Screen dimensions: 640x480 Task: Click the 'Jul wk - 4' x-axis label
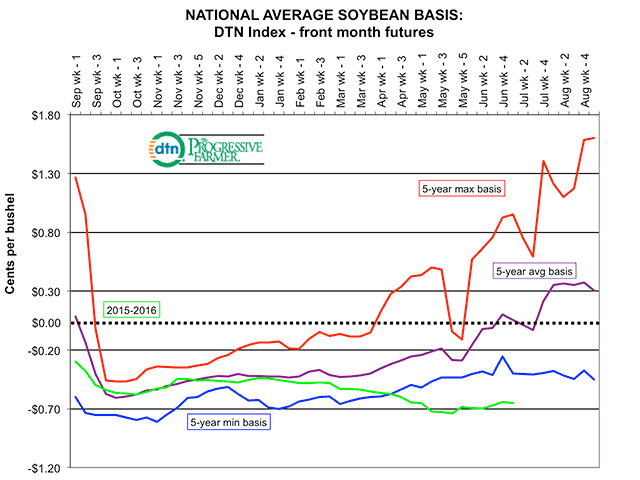[545, 84]
